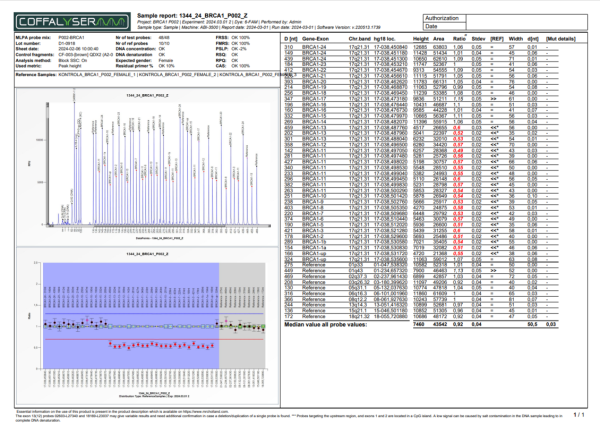600x425 pixels.
Task: Click the 'Median value all probe values:' label
Action: point(325,324)
